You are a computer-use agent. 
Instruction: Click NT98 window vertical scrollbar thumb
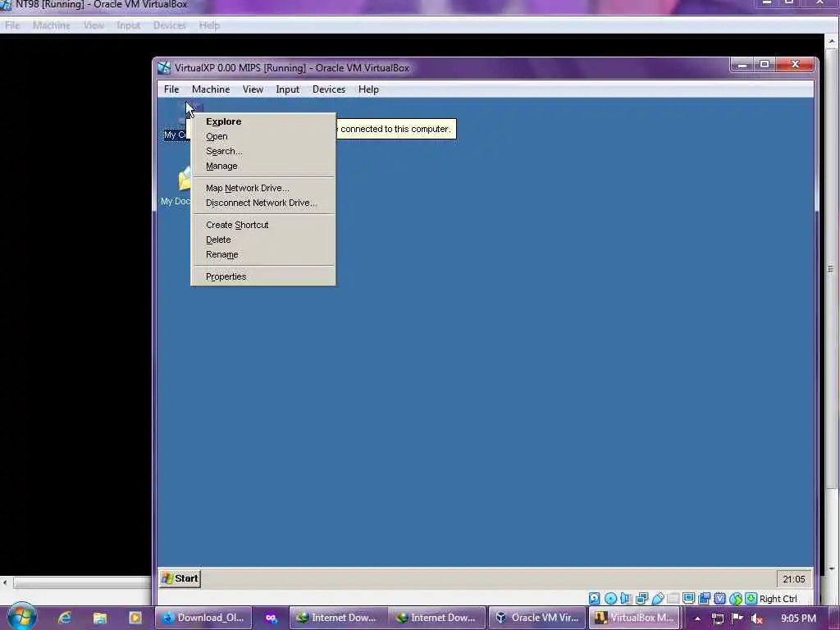(832, 268)
